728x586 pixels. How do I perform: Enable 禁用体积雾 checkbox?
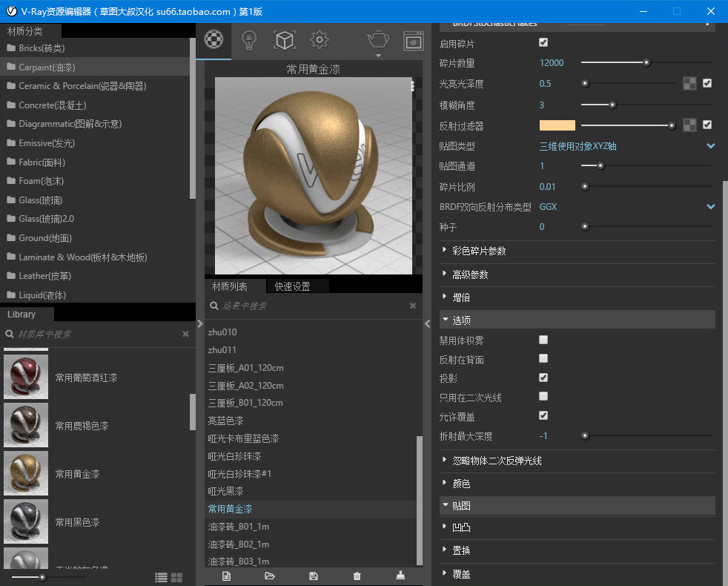[x=543, y=340]
